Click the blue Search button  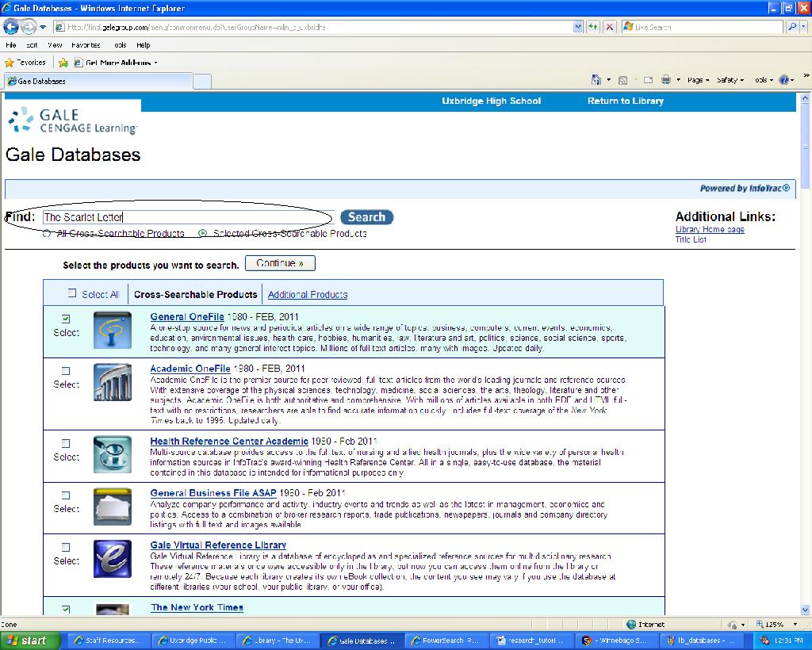pyautogui.click(x=366, y=217)
